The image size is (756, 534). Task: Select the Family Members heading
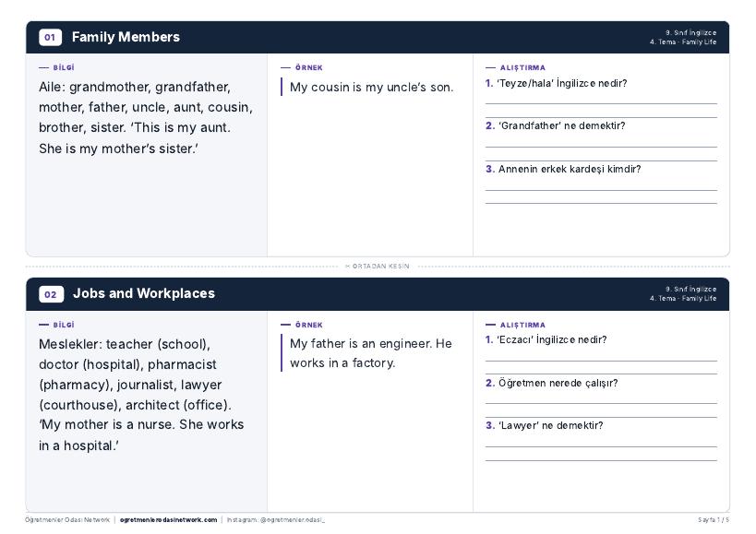[126, 37]
